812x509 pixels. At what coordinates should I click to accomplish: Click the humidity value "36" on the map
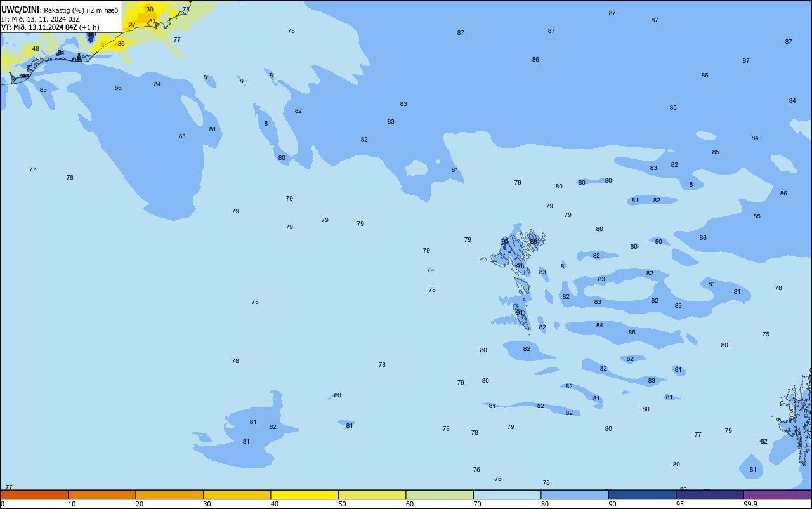tap(121, 44)
